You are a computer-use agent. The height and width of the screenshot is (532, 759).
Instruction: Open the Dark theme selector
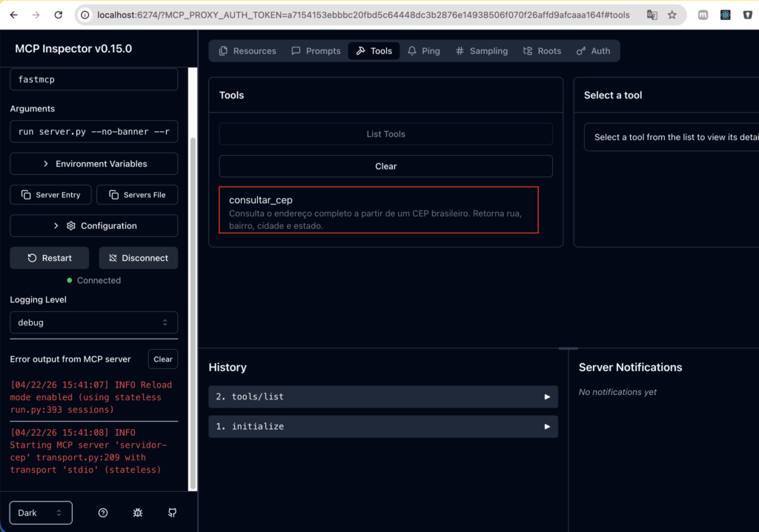(41, 513)
